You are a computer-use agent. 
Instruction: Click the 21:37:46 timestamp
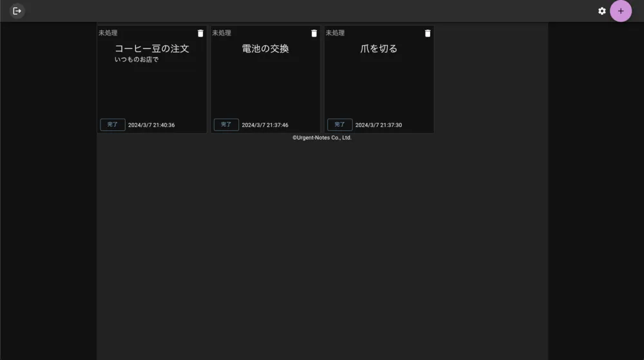coord(265,126)
